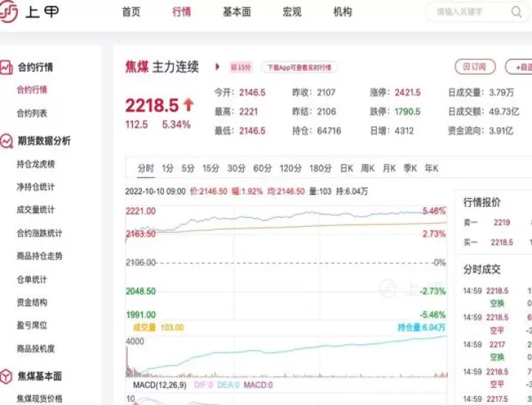
Task: Switch to the 周K chart tab
Action: [x=368, y=169]
